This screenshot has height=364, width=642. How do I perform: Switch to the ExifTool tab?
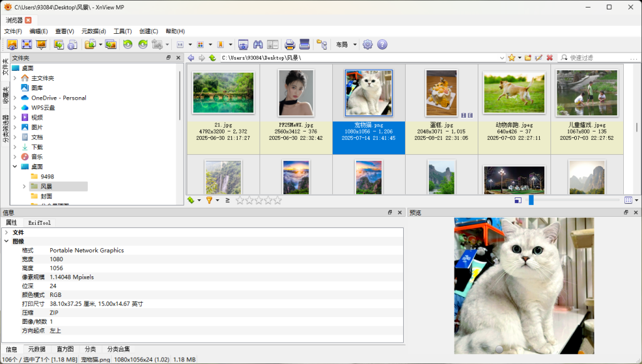point(39,222)
